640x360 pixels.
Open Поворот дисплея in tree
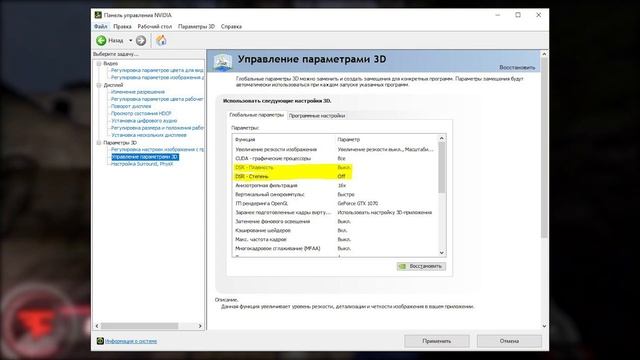pos(131,107)
